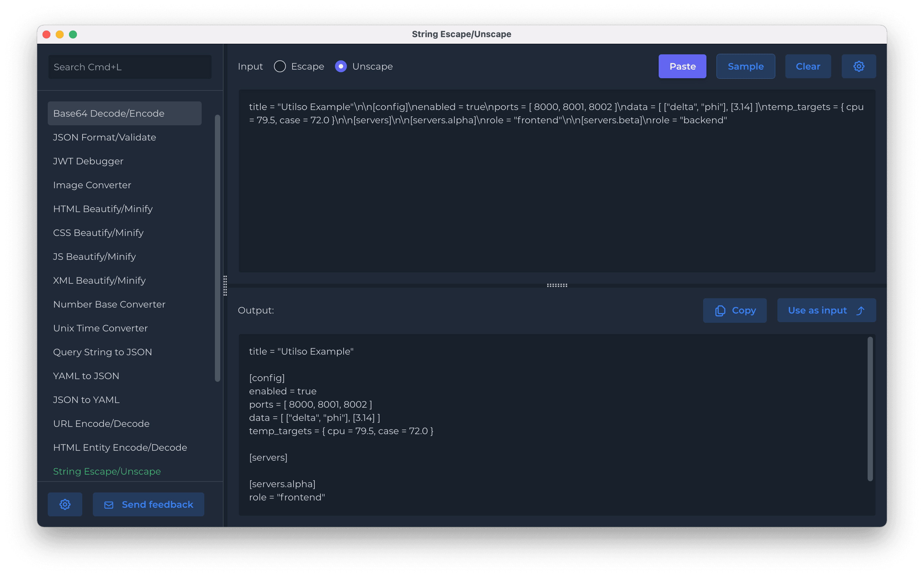Open sidebar settings gear at bottom left

[x=65, y=504]
